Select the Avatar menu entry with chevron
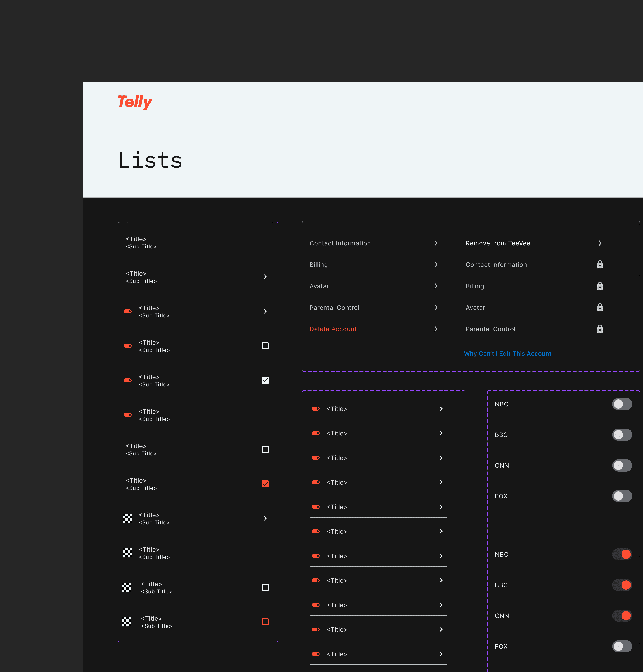The width and height of the screenshot is (643, 672). pyautogui.click(x=319, y=286)
